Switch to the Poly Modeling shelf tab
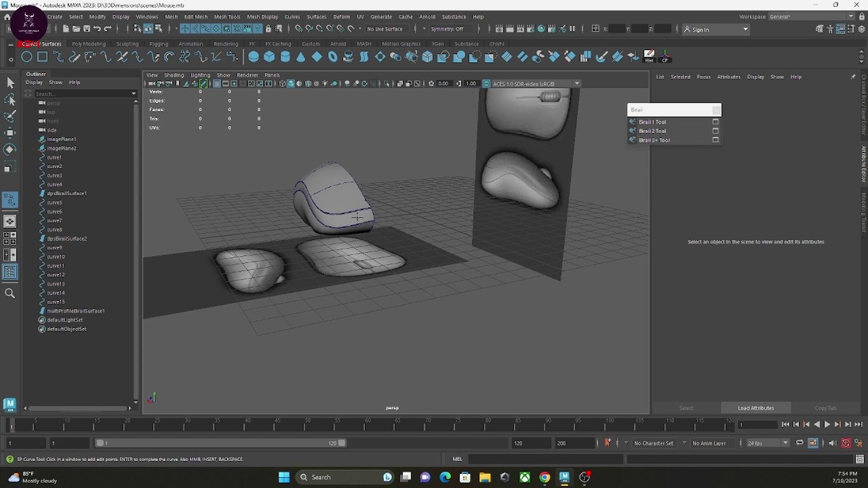Screen dimensions: 868x488 (89, 44)
